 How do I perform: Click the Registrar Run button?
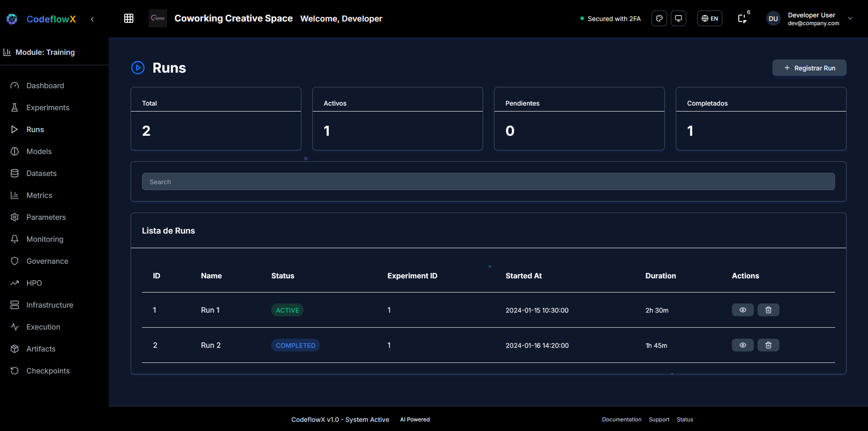click(x=809, y=68)
